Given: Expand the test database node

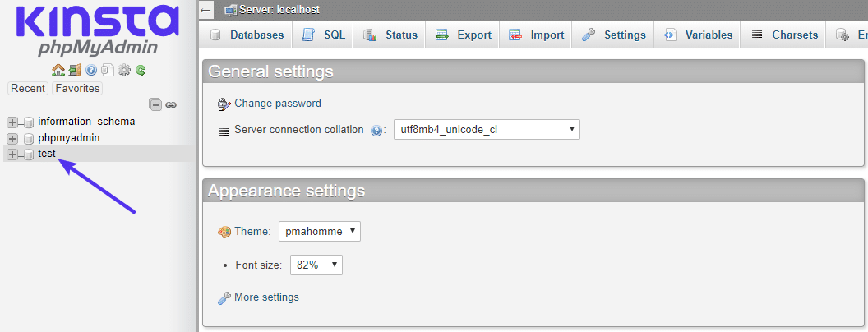Looking at the screenshot, I should click(12, 154).
